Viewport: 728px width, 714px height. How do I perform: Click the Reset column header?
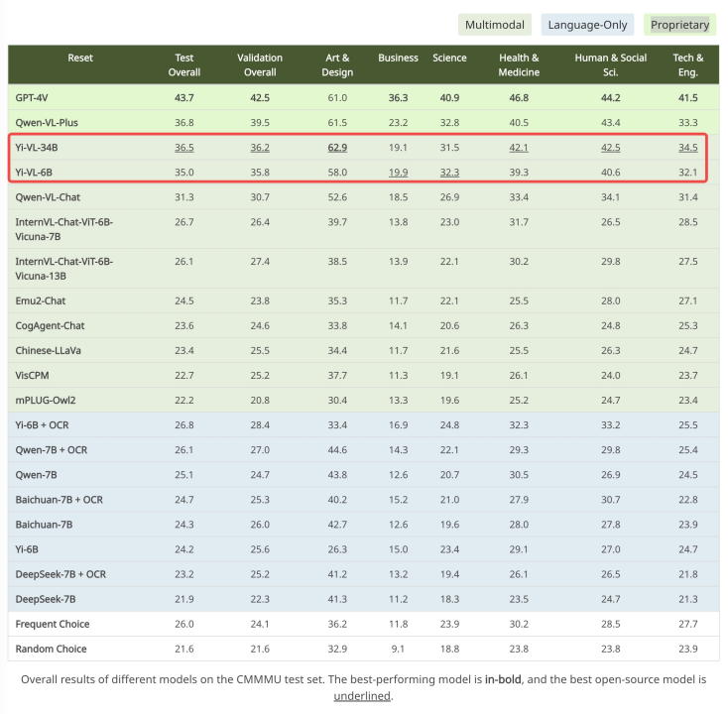click(80, 59)
